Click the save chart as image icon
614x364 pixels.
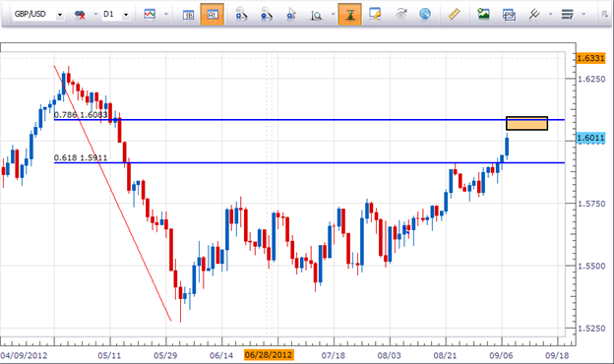point(483,15)
